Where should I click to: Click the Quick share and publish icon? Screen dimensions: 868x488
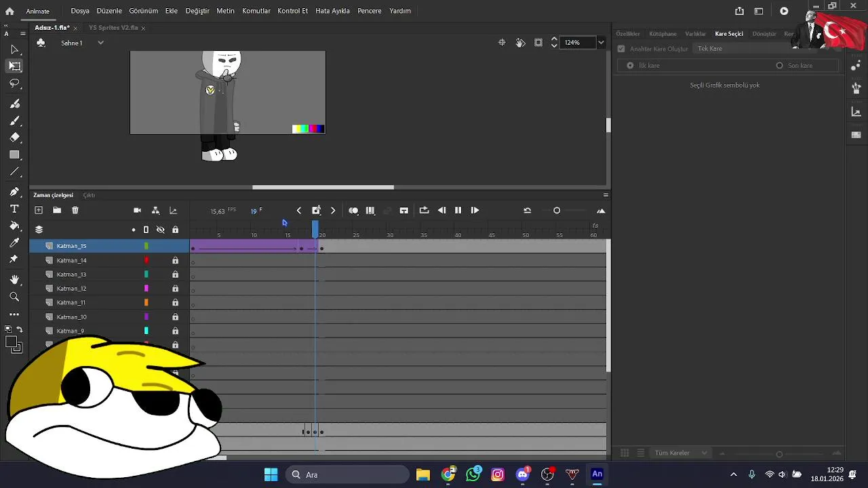pos(740,11)
